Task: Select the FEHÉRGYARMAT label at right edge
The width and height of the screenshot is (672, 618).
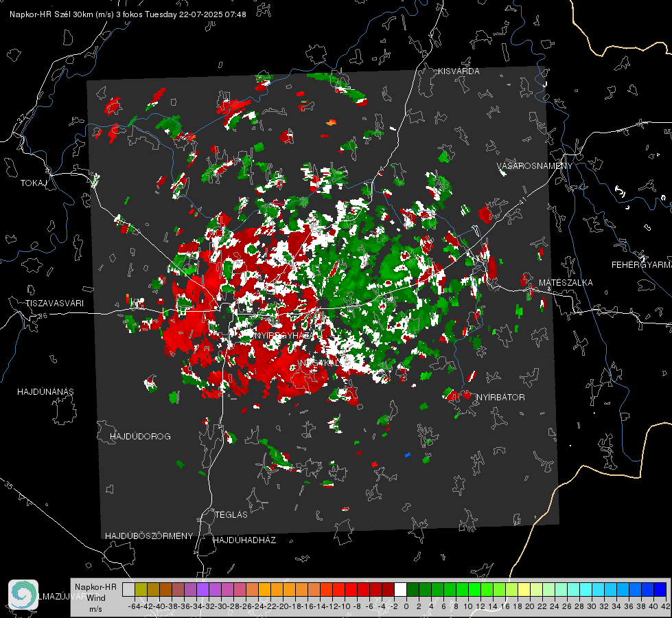Action: (x=642, y=265)
